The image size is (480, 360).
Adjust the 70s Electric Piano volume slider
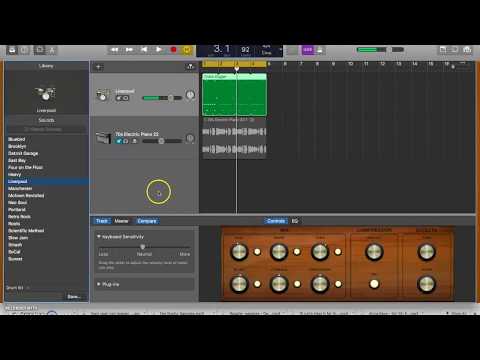pos(162,141)
